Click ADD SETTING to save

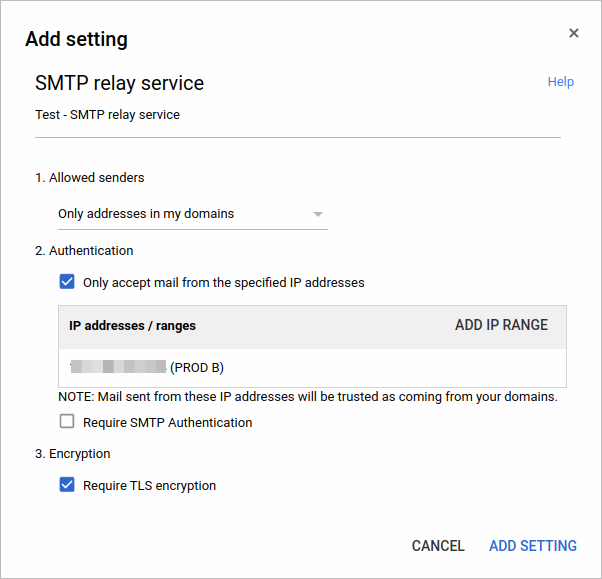(x=532, y=546)
